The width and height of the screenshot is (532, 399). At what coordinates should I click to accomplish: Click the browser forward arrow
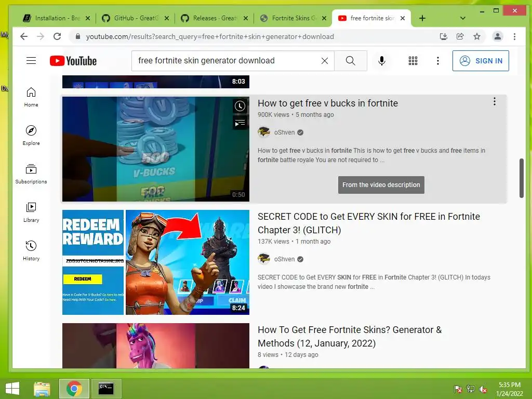(41, 37)
